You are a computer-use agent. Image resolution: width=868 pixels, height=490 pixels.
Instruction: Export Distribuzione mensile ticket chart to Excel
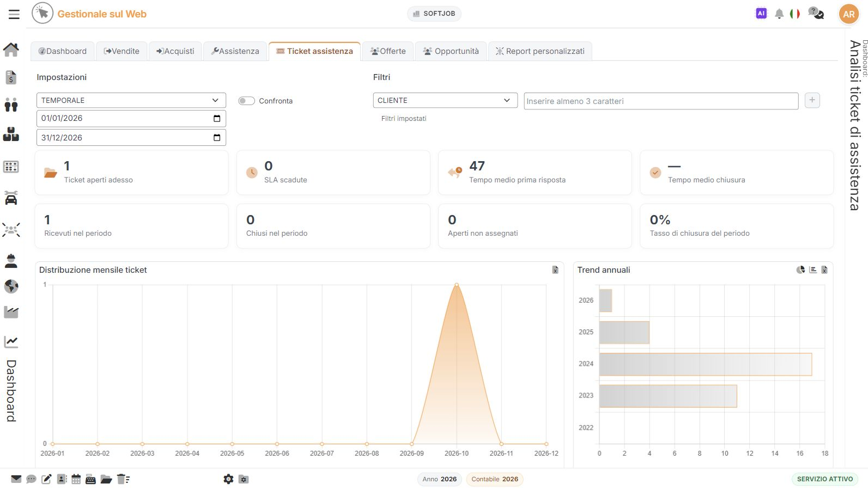click(555, 269)
